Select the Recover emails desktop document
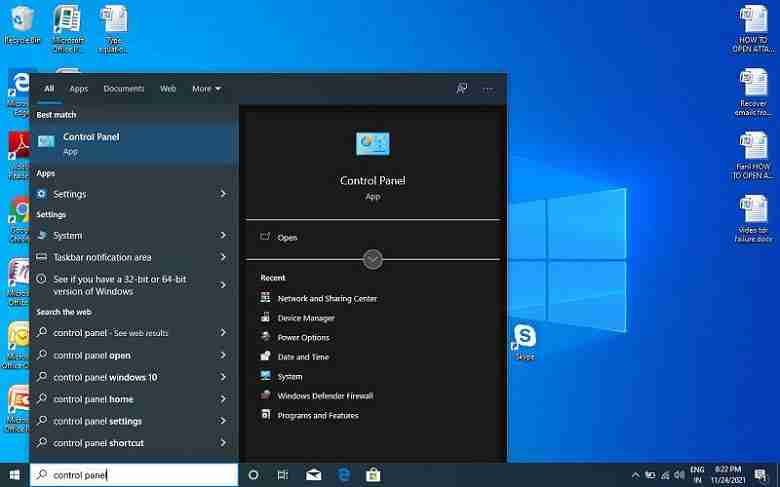The image size is (780, 487). click(753, 93)
